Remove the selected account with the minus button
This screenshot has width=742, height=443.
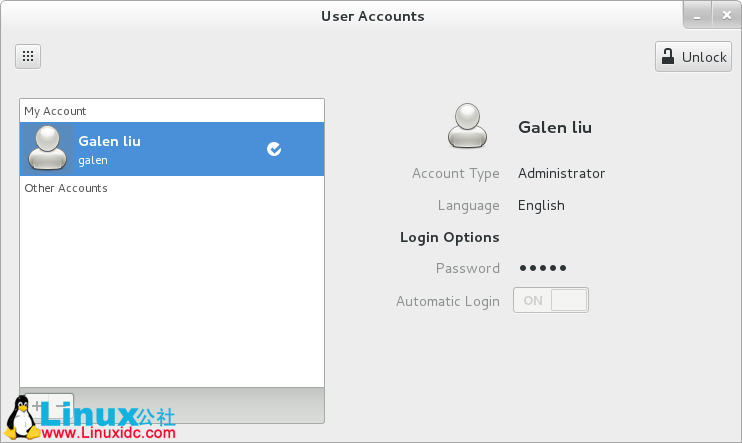click(60, 406)
